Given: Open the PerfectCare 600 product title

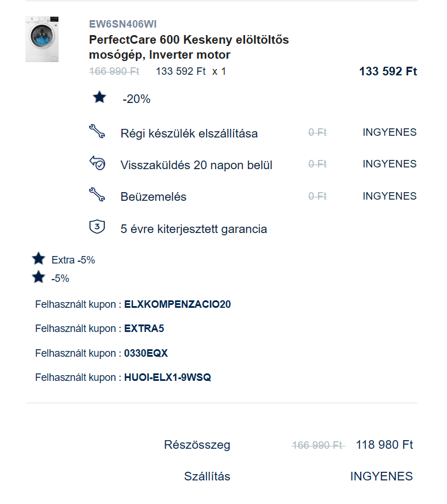Looking at the screenshot, I should point(189,47).
